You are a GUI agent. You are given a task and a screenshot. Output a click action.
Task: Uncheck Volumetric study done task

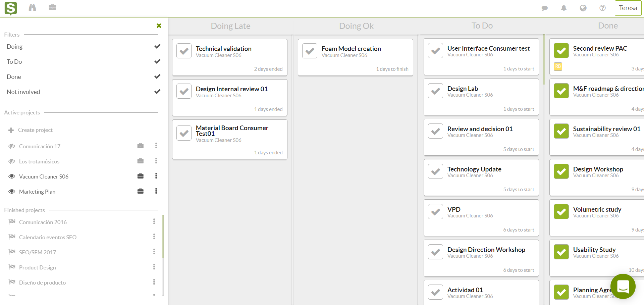[x=561, y=212]
